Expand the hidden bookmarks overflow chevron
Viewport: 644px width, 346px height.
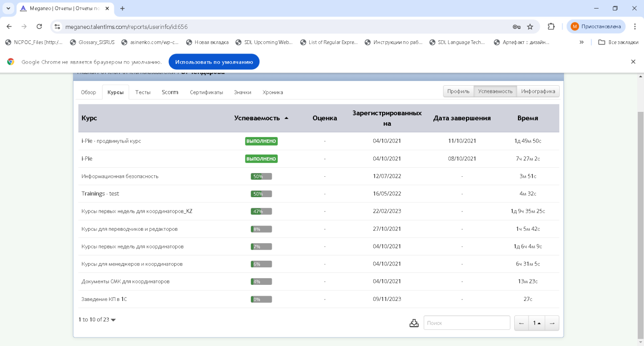pos(581,42)
